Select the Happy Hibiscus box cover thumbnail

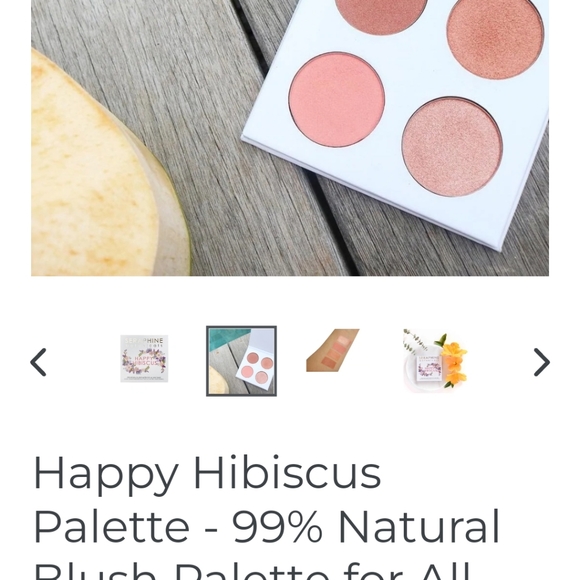point(144,358)
